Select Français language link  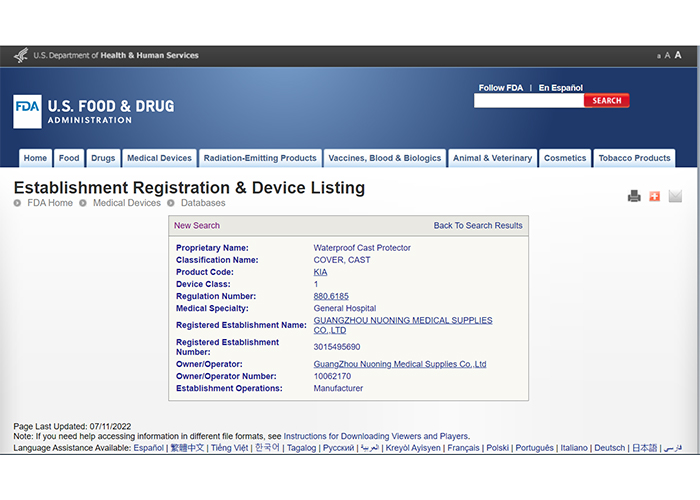pyautogui.click(x=463, y=448)
